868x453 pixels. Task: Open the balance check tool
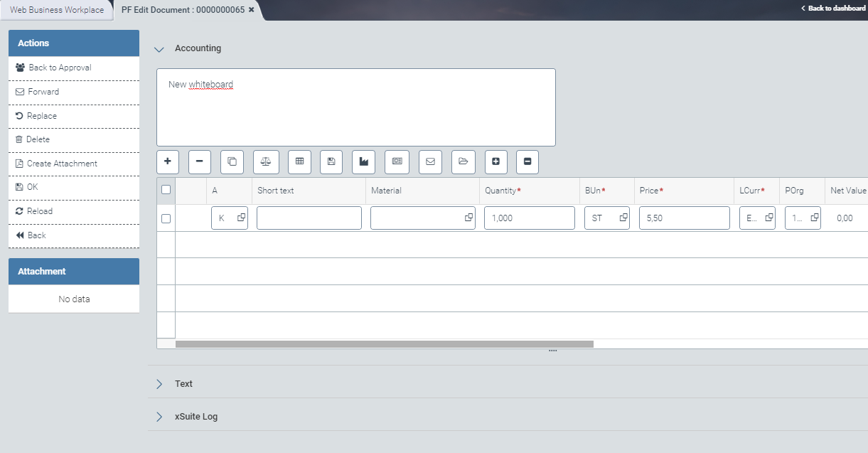tap(265, 161)
